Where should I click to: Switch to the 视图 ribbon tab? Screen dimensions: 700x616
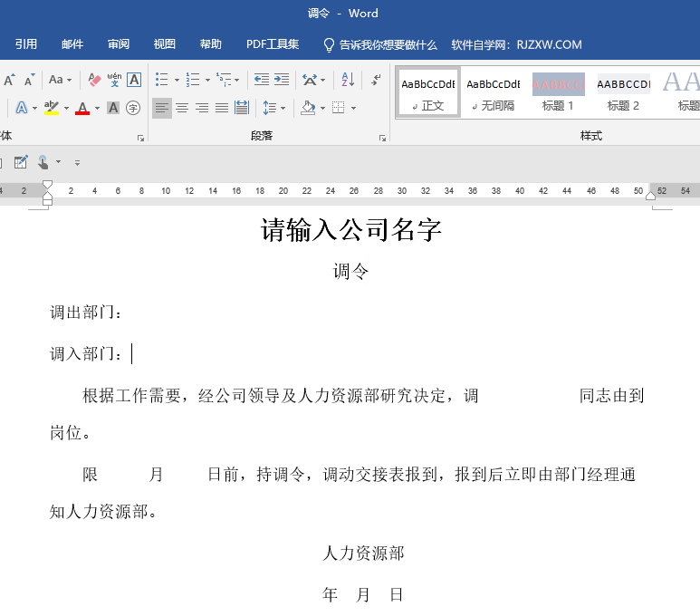click(x=164, y=44)
